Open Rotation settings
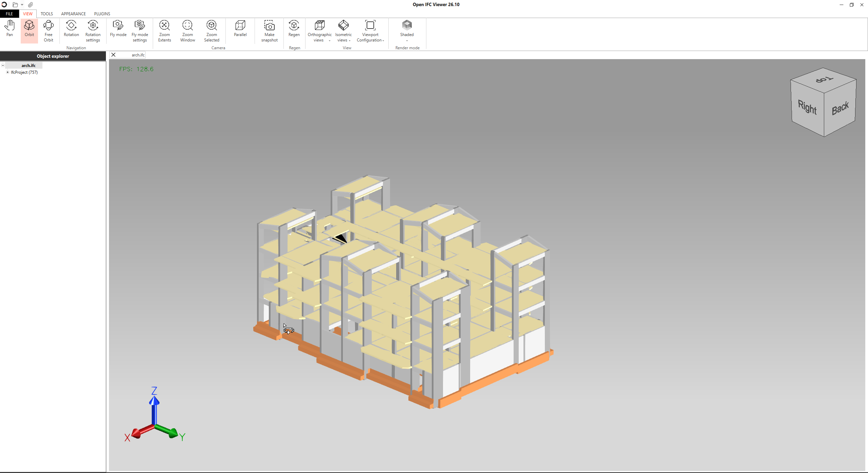The width and height of the screenshot is (868, 473). coord(93,31)
